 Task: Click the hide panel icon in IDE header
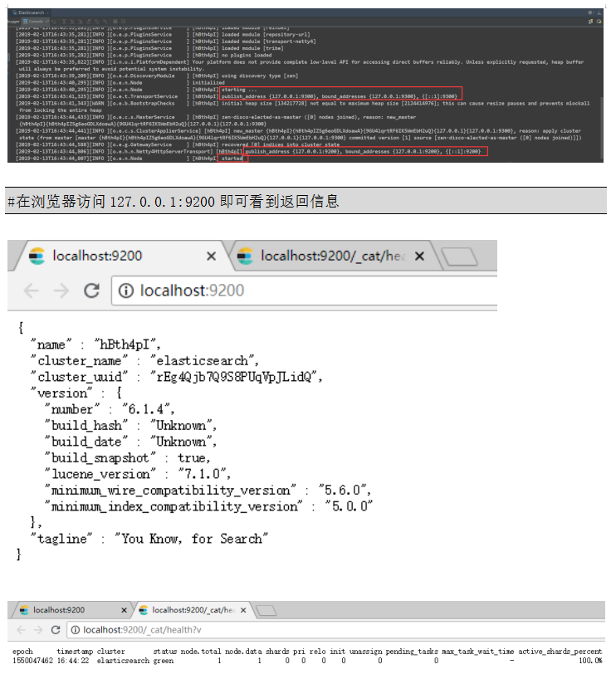coord(599,13)
